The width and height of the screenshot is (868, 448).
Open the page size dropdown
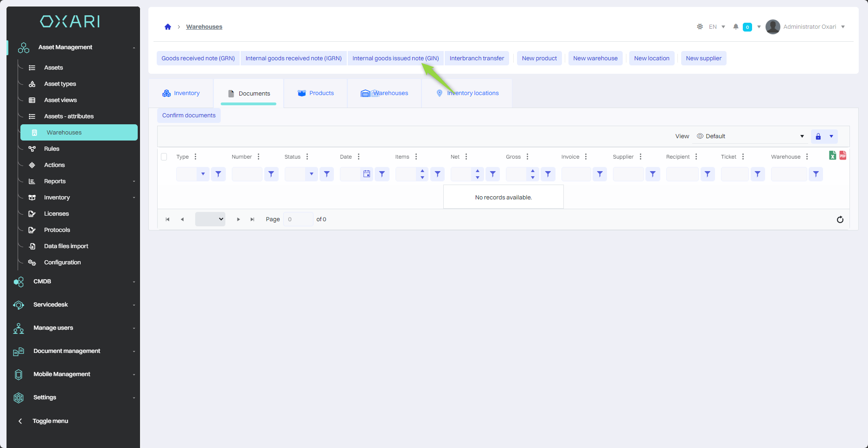[210, 219]
